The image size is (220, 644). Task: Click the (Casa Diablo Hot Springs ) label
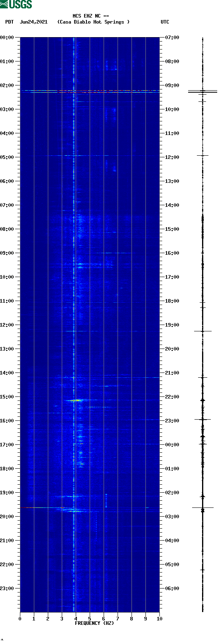pos(94,22)
